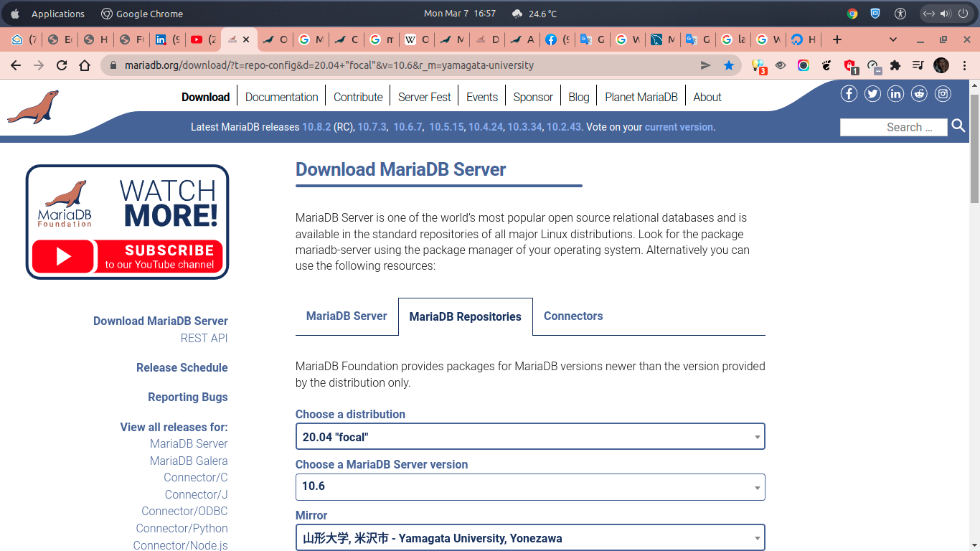Open MariaDB's Instagram page icon
Viewport: 980px width, 551px height.
[943, 93]
